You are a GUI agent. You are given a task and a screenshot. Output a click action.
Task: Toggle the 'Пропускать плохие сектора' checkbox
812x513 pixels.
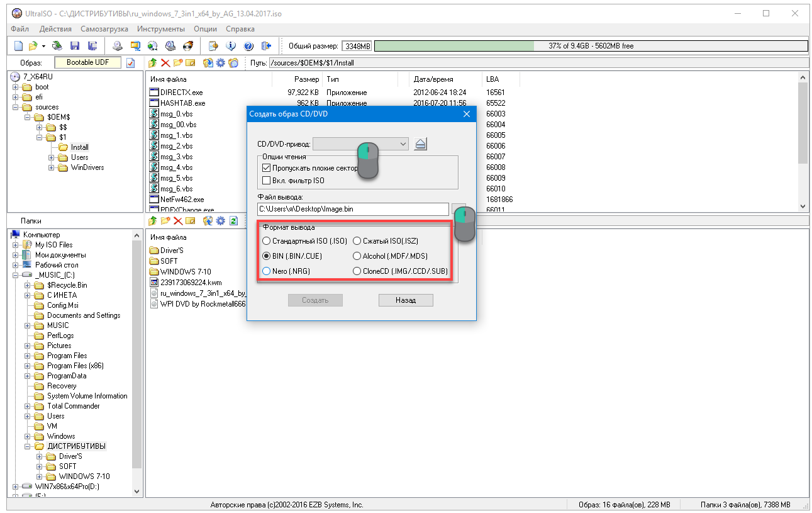[x=266, y=169]
